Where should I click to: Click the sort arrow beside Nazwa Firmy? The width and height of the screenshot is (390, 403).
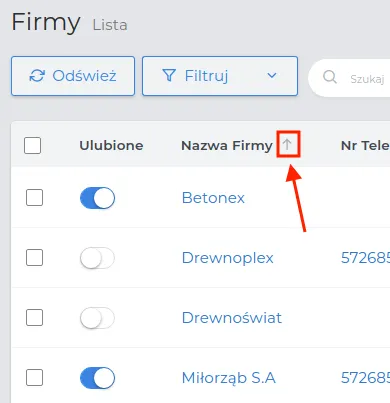(x=287, y=145)
